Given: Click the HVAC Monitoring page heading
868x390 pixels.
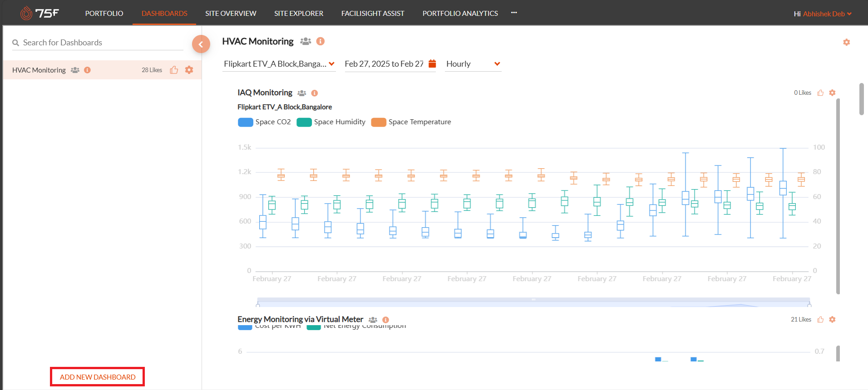Looking at the screenshot, I should tap(258, 41).
